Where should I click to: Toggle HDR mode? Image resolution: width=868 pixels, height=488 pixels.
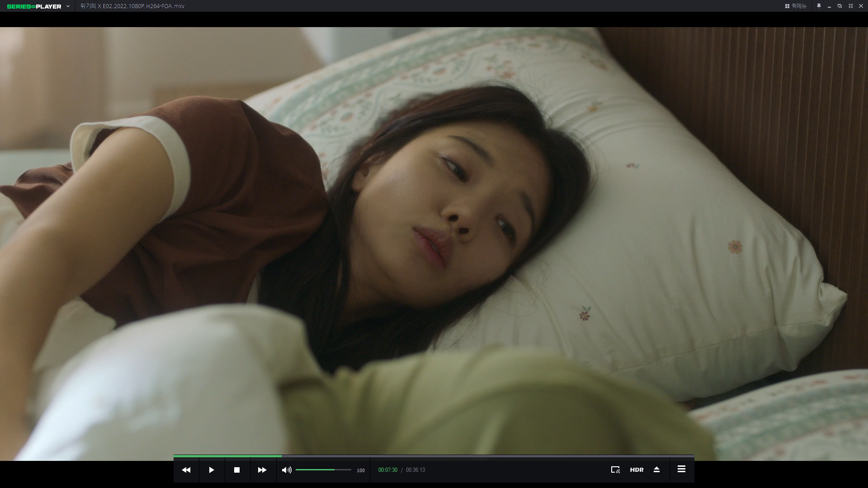pos(637,470)
